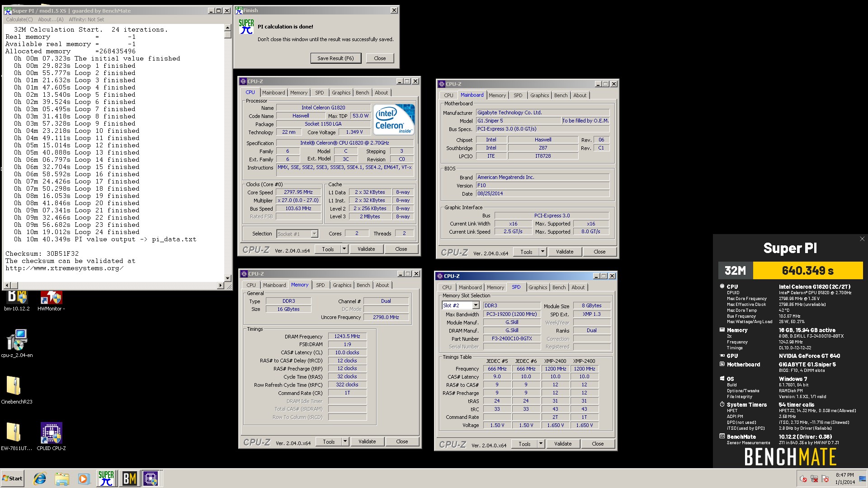Click the Internet Explorer taskbar icon
The image size is (868, 488).
40,479
